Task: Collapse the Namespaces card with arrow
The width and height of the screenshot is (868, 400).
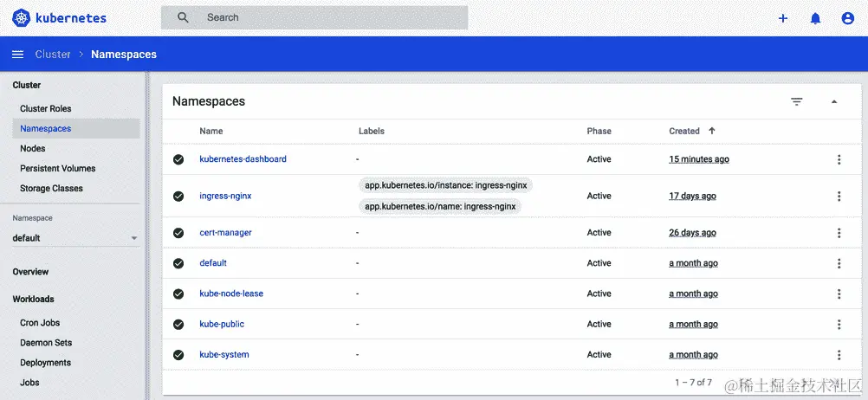Action: click(834, 102)
